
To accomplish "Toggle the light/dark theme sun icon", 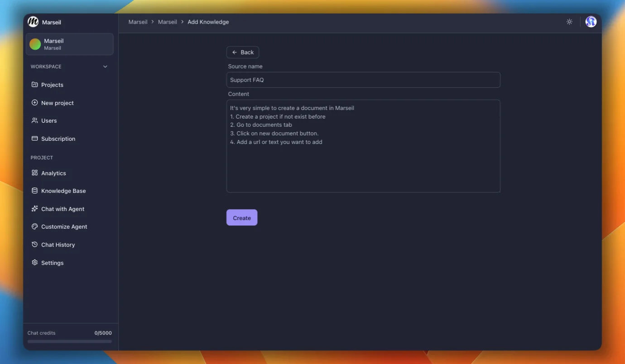I will pos(569,22).
